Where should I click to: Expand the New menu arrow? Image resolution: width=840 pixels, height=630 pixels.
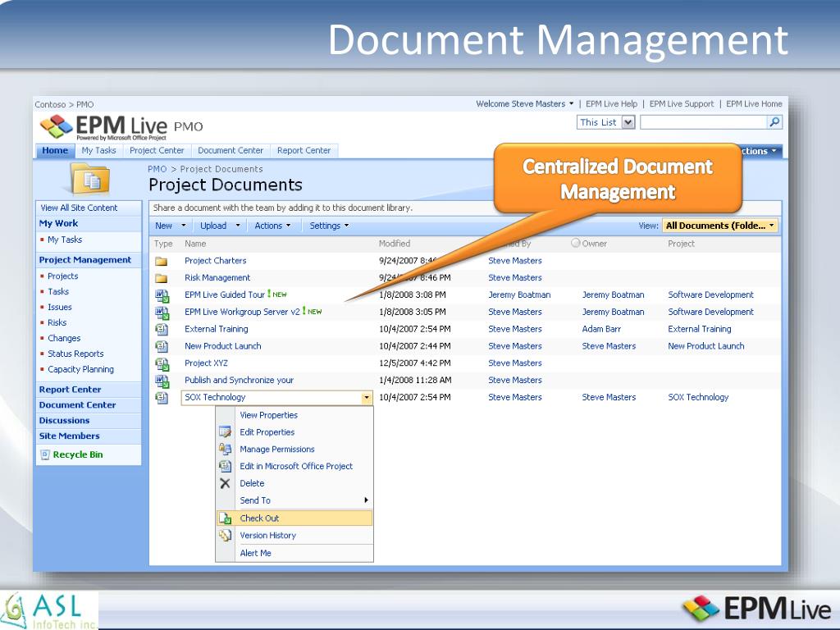[x=184, y=226]
